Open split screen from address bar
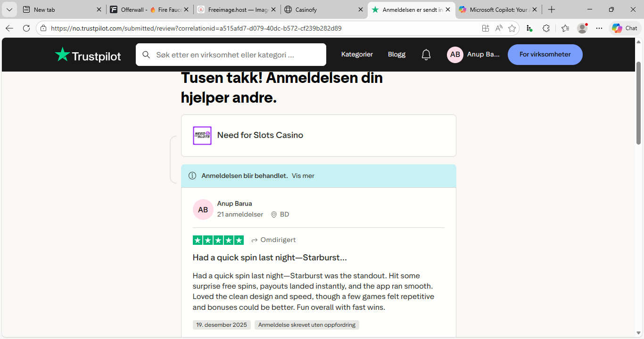 (x=486, y=28)
